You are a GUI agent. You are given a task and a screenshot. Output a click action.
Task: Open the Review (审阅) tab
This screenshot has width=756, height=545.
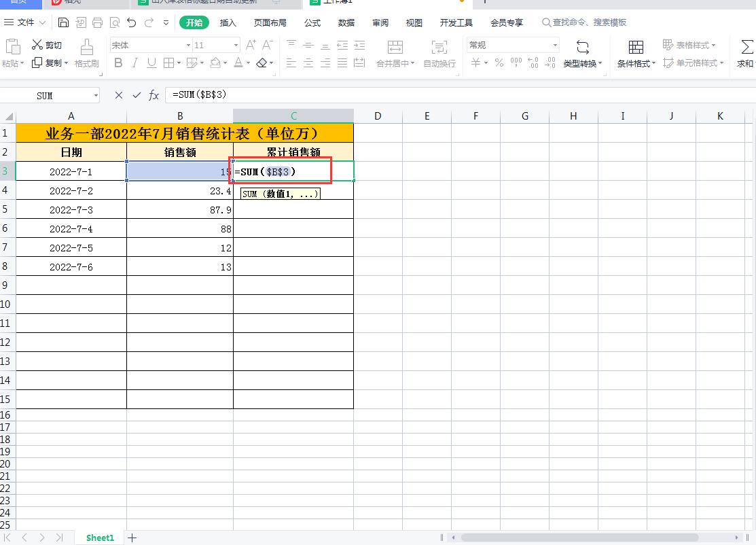coord(380,22)
